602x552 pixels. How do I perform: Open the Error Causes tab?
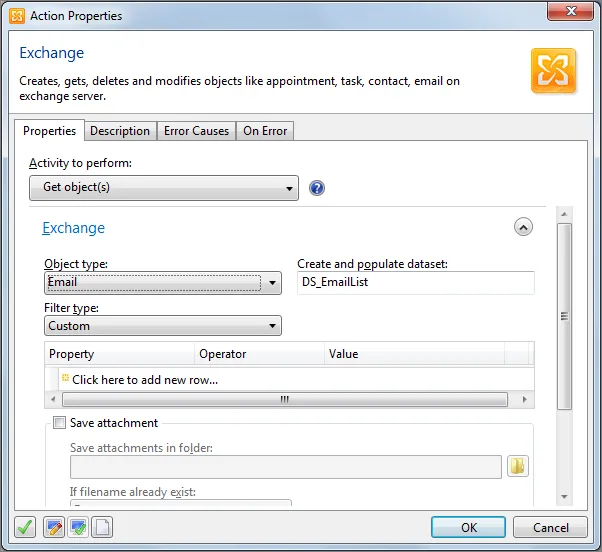[x=196, y=131]
